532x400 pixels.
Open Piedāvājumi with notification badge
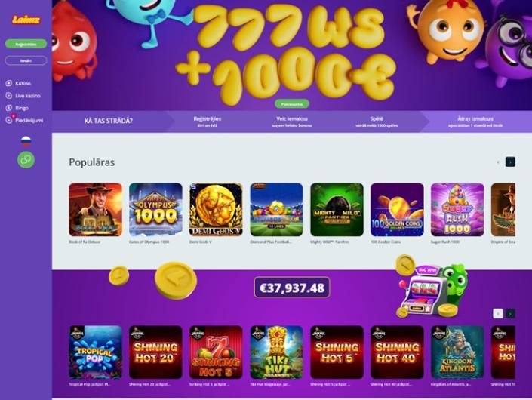click(x=24, y=120)
